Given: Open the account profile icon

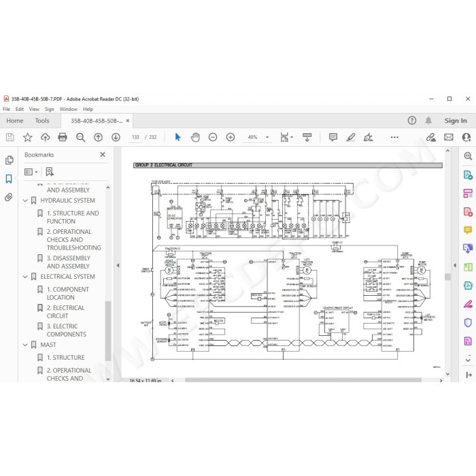Looking at the screenshot, I should [466, 137].
